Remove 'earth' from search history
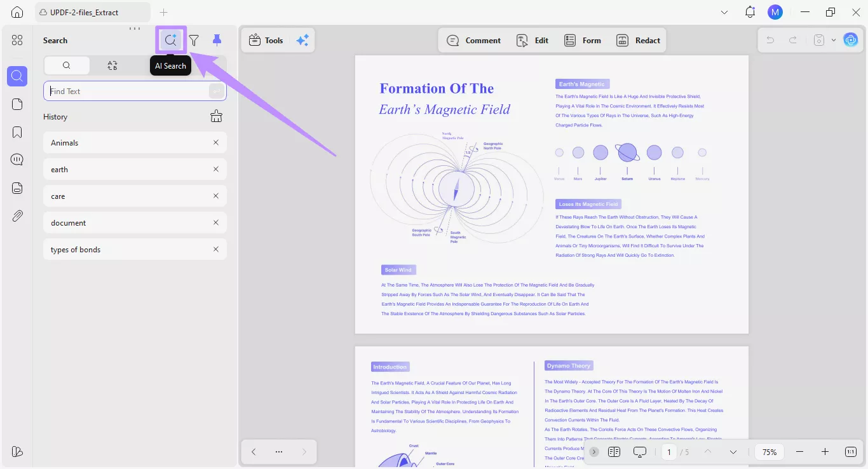868x469 pixels. (x=216, y=169)
